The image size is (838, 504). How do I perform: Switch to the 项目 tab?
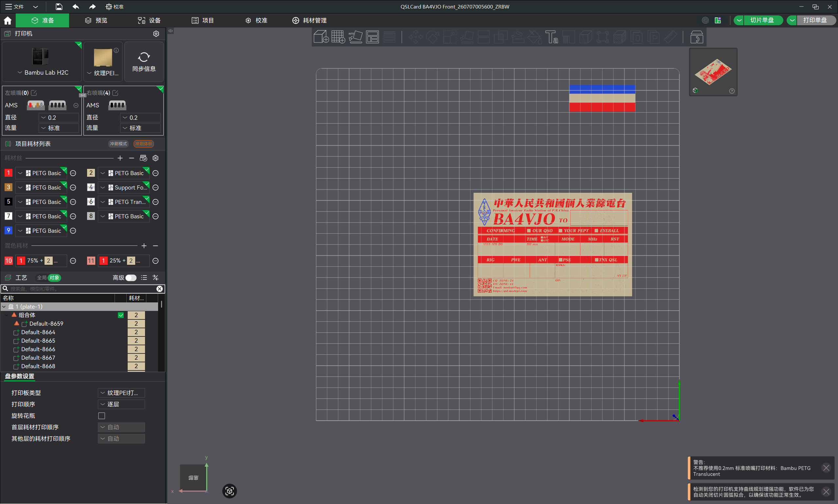(x=203, y=20)
